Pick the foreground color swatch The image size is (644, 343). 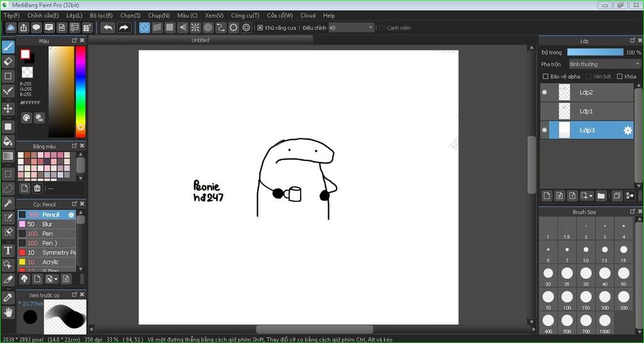(25, 54)
